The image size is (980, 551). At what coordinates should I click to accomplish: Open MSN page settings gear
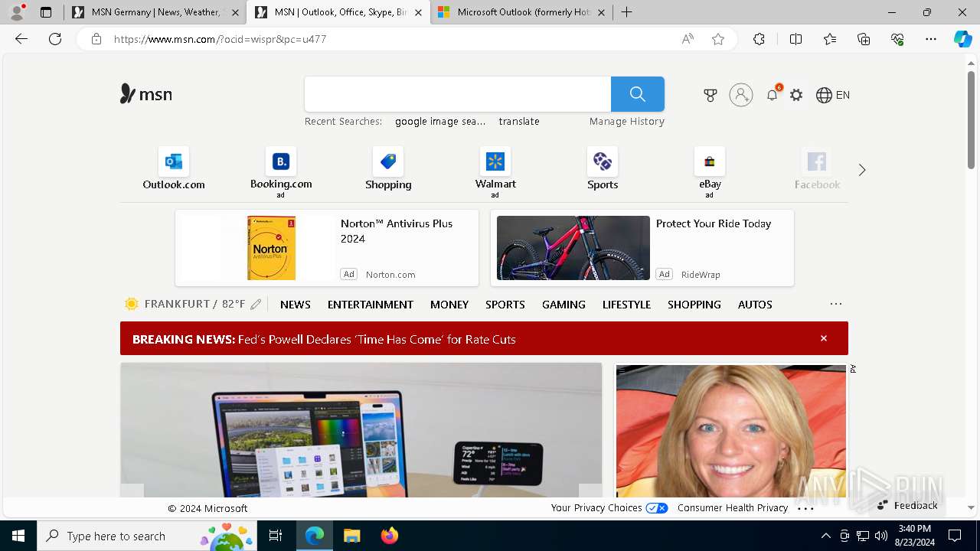[x=796, y=95]
